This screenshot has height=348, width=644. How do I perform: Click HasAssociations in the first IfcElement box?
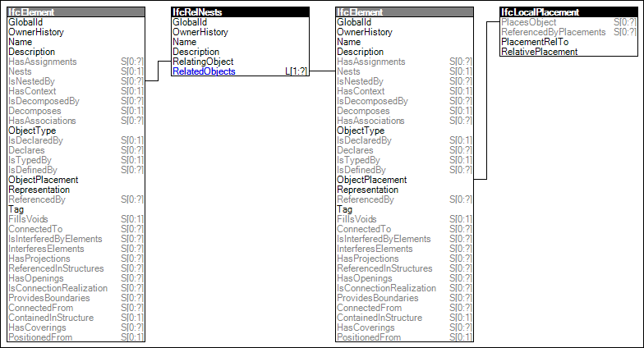(x=42, y=121)
